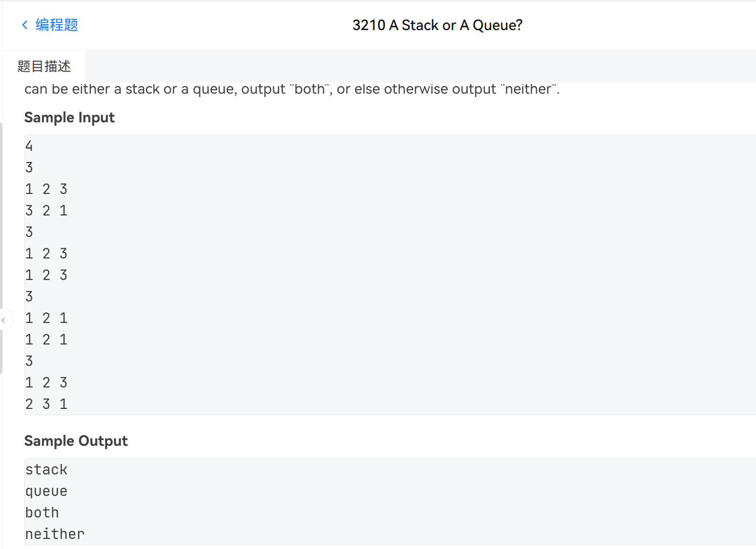Screen dimensions: 756x549
Task: Click the first line 4 in sample input
Action: (29, 146)
